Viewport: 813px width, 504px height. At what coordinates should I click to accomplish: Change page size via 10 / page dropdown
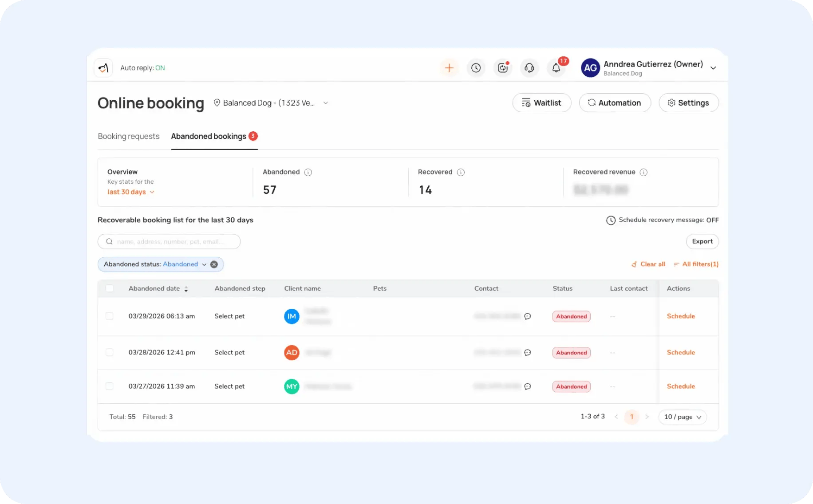682,417
